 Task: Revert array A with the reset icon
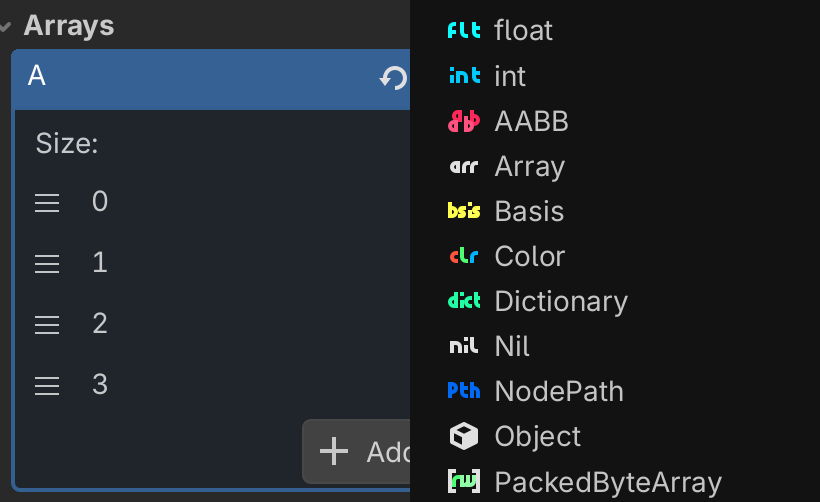(393, 78)
